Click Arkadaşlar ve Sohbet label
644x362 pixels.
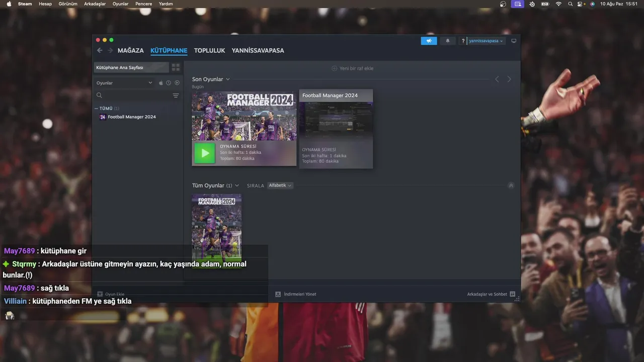[487, 294]
